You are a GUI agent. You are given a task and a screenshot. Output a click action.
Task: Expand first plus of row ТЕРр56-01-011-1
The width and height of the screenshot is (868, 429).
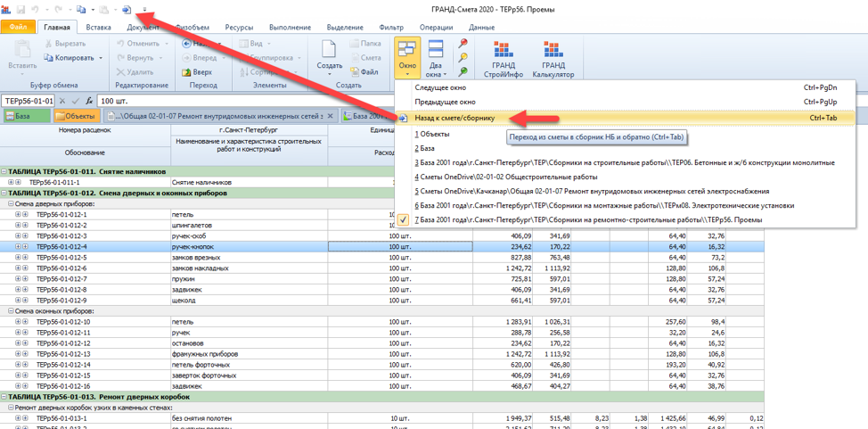tap(11, 182)
